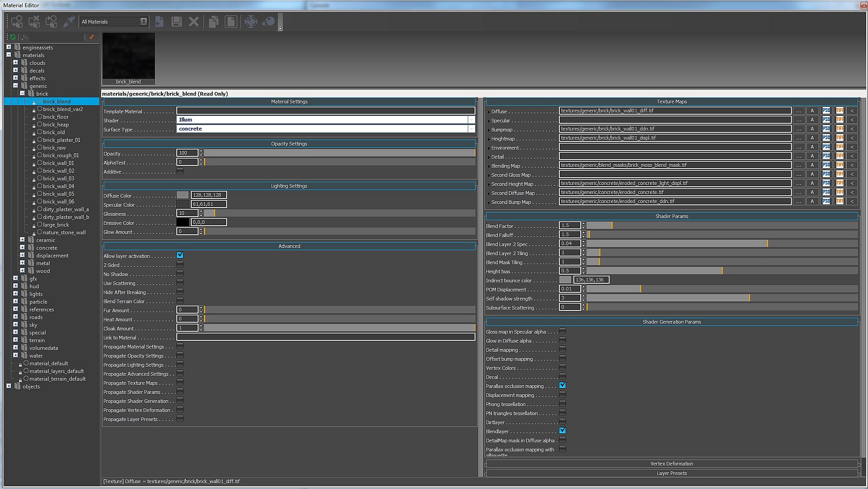The height and width of the screenshot is (489, 868).
Task: Click the PSD icon in the Diffuse row
Action: tap(826, 111)
